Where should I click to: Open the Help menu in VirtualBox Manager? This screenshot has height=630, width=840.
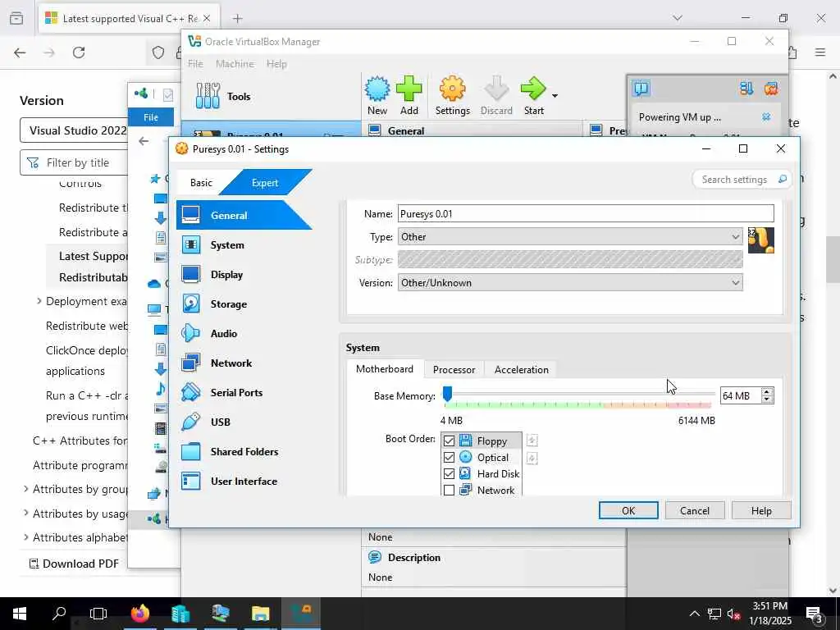[276, 64]
